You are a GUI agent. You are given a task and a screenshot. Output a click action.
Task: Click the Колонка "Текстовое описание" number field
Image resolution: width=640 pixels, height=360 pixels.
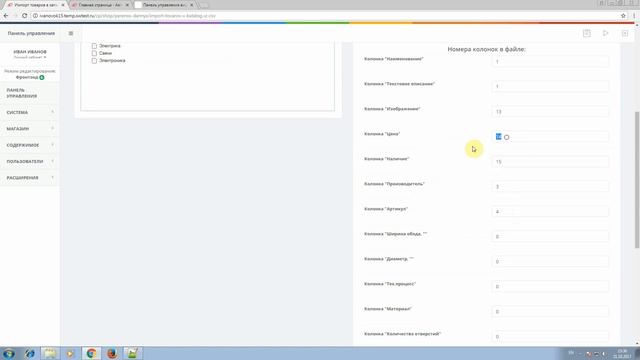click(x=550, y=87)
